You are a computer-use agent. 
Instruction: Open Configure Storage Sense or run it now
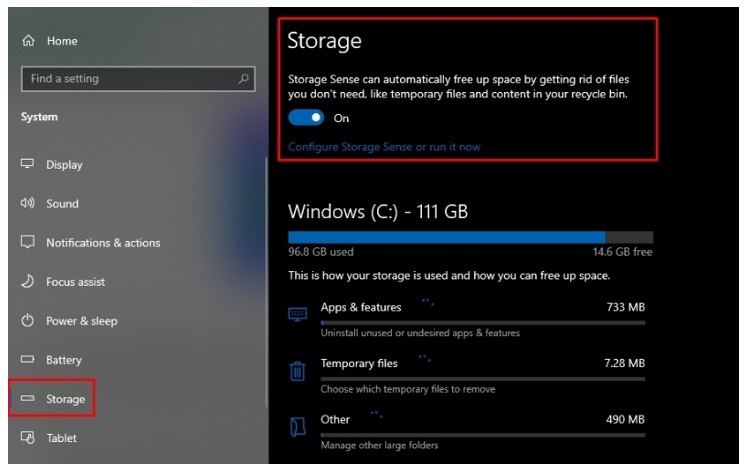tap(384, 147)
